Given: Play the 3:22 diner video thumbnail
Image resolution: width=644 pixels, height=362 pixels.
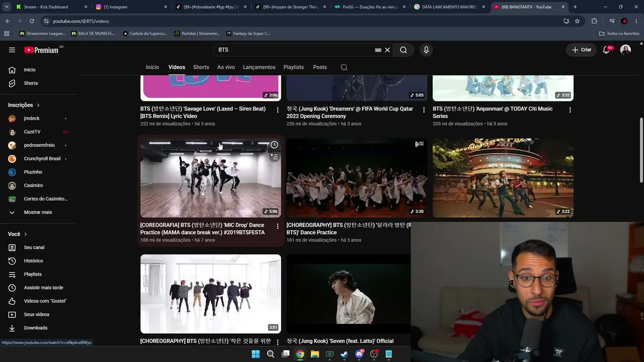Looking at the screenshot, I should [x=503, y=178].
